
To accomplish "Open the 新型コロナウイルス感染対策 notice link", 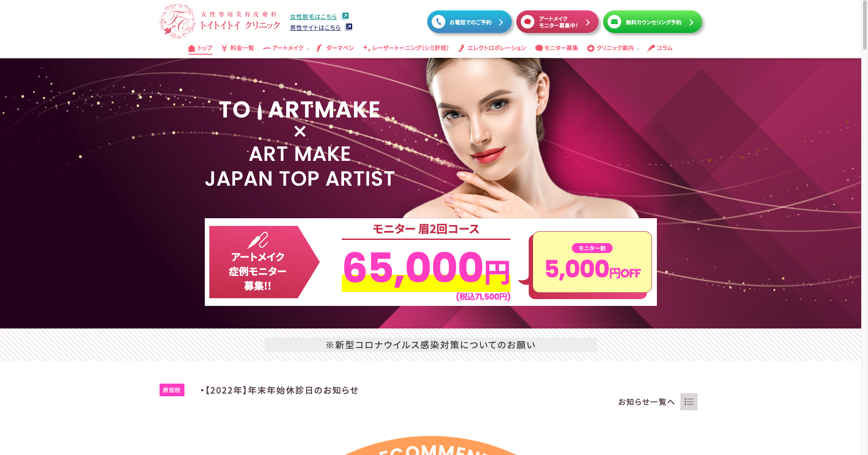I will 430,345.
